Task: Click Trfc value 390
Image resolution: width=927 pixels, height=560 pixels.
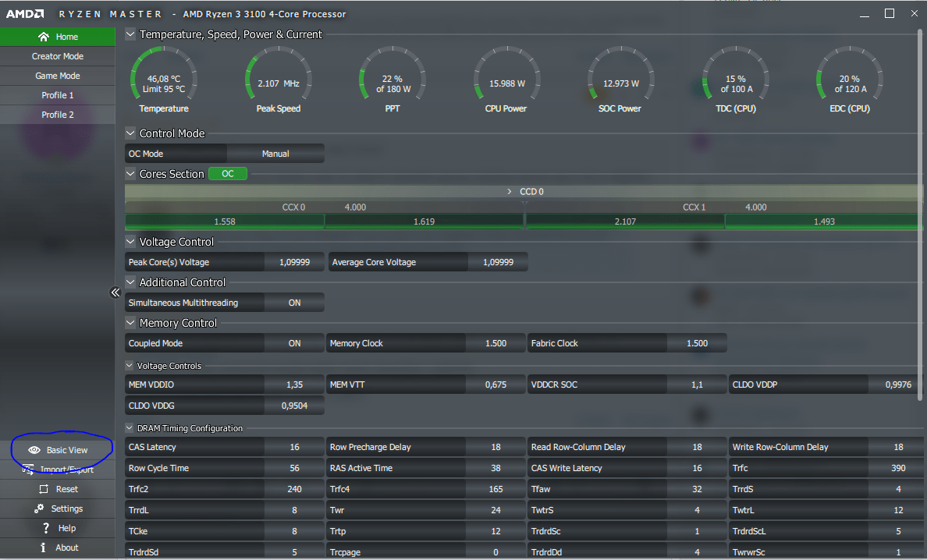Action: pyautogui.click(x=898, y=468)
